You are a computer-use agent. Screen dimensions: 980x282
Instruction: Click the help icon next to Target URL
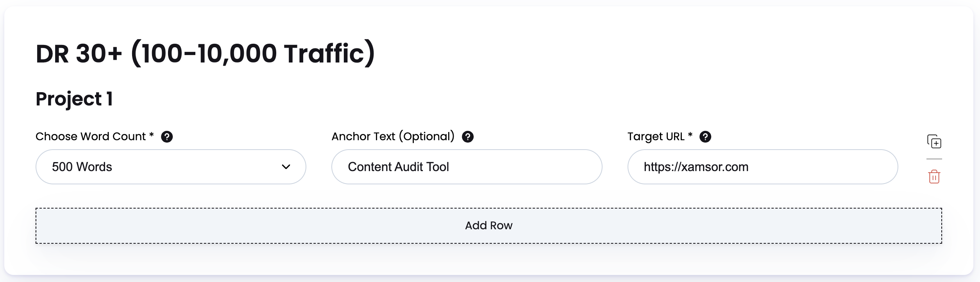705,136
